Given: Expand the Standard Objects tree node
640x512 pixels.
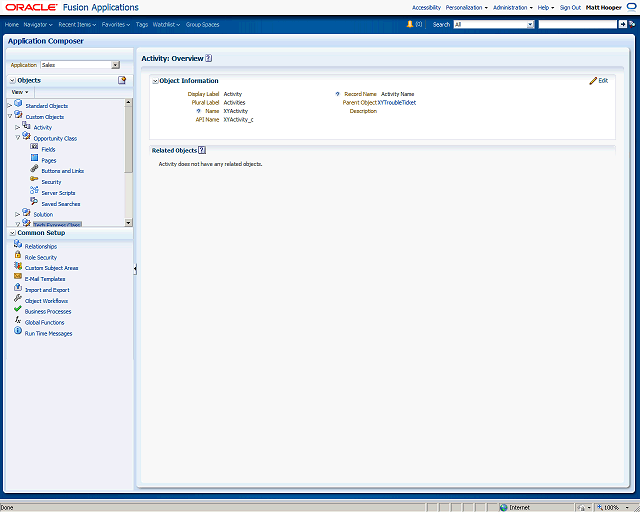Looking at the screenshot, I should (10, 105).
